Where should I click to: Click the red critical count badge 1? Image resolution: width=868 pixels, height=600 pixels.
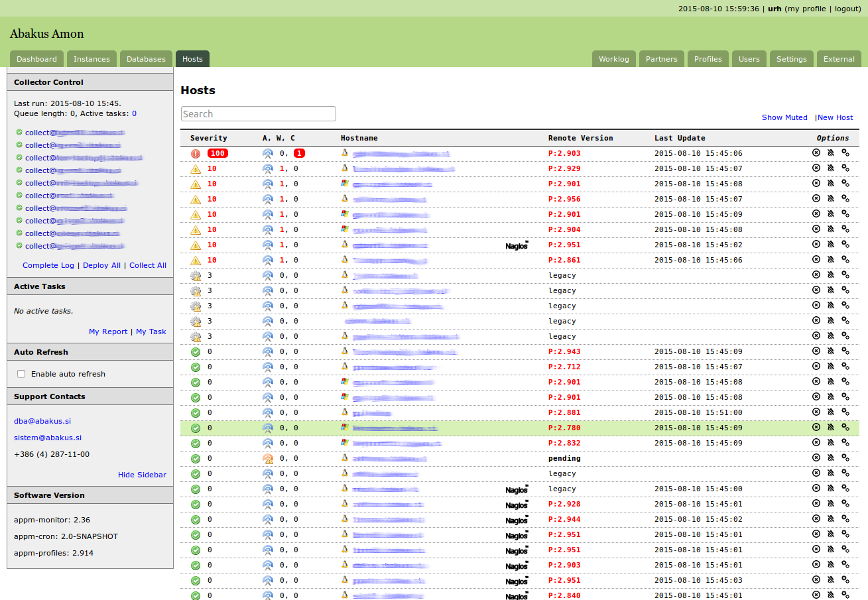[299, 153]
